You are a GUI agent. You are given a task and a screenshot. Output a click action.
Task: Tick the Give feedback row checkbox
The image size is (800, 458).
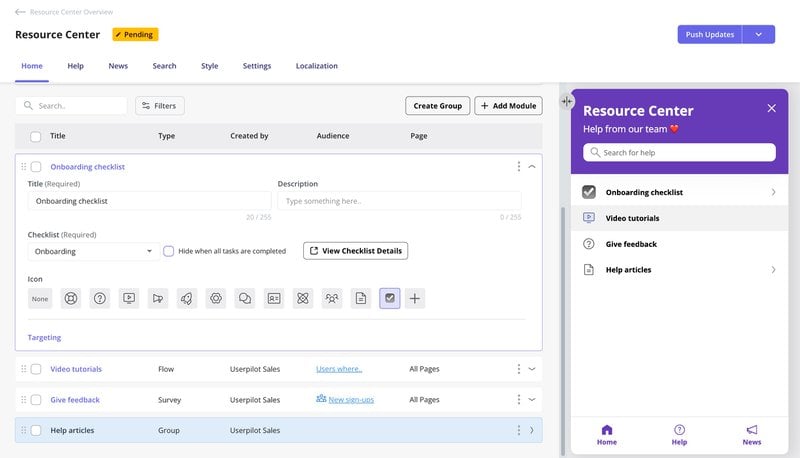(36, 400)
